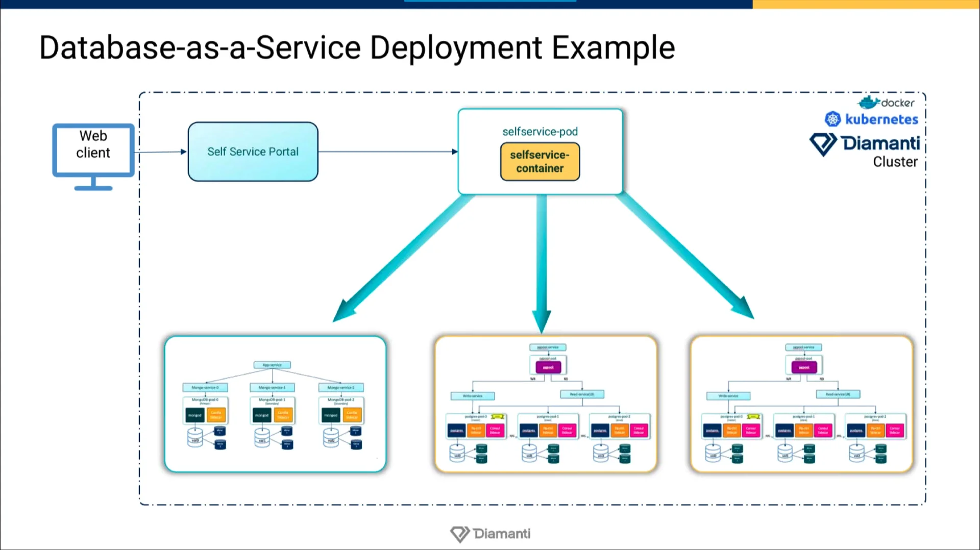Image resolution: width=980 pixels, height=550 pixels.
Task: Click the docker text label
Action: coord(898,103)
